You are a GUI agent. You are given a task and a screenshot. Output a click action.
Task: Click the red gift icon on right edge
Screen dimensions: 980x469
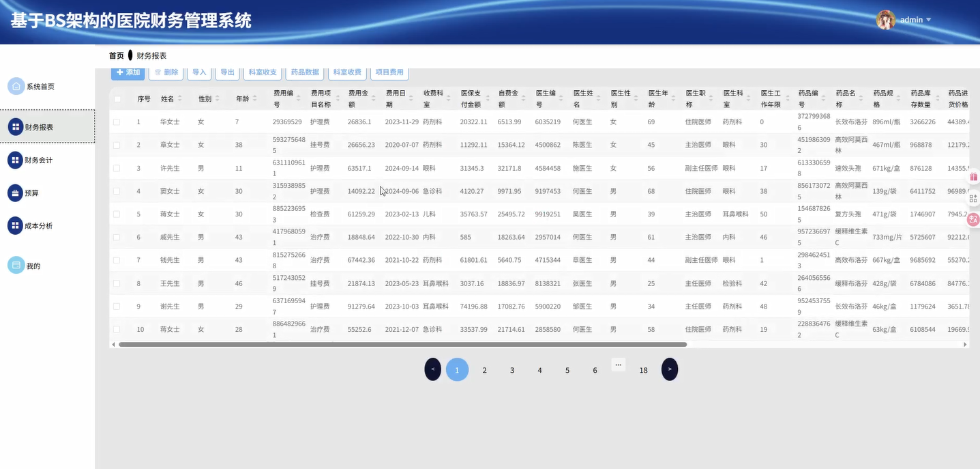click(973, 176)
